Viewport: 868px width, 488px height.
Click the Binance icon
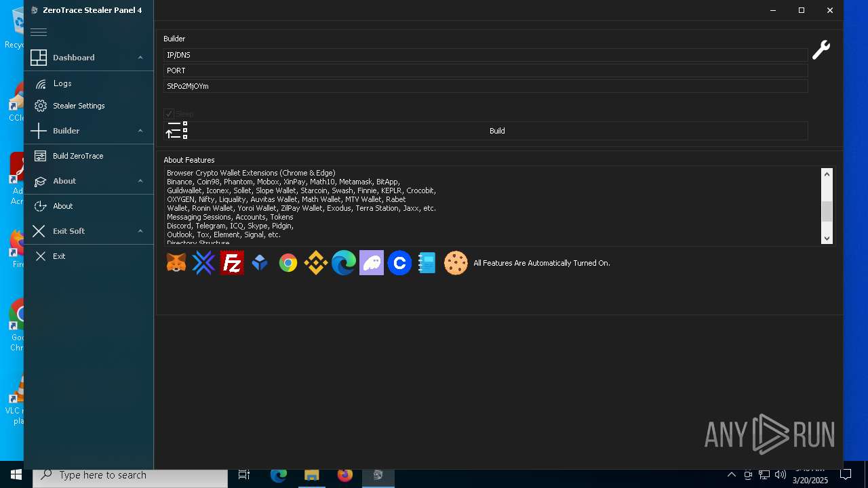click(x=316, y=263)
